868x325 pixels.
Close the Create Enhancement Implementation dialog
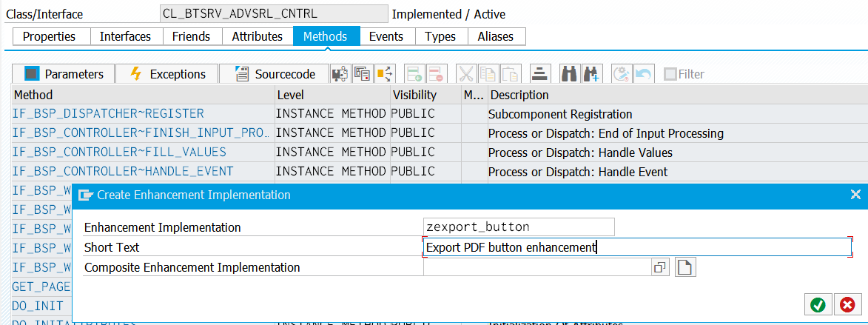click(855, 195)
